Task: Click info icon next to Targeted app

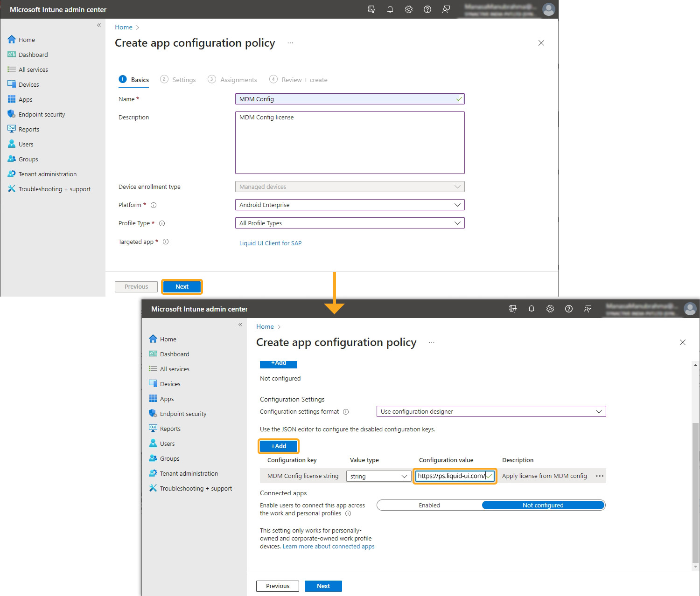Action: [x=166, y=242]
